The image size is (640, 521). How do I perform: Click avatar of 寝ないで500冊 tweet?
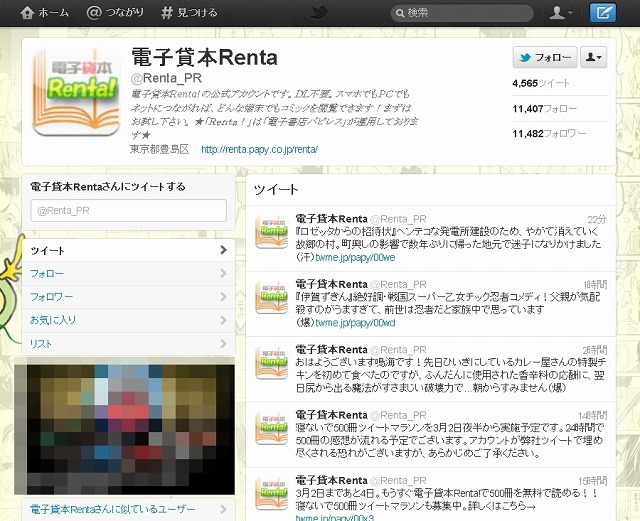click(x=271, y=427)
